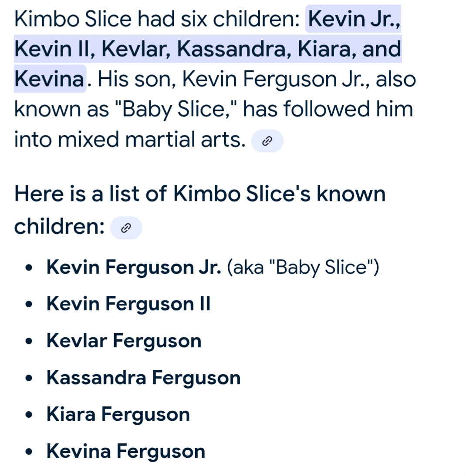466x476 pixels.
Task: Open the source link after 'mixed martial arts.'
Action: [267, 141]
